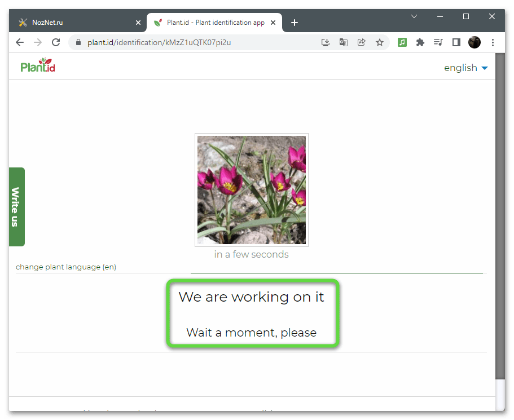Close the NozNet.ru tab
This screenshot has width=514, height=420.
click(138, 23)
